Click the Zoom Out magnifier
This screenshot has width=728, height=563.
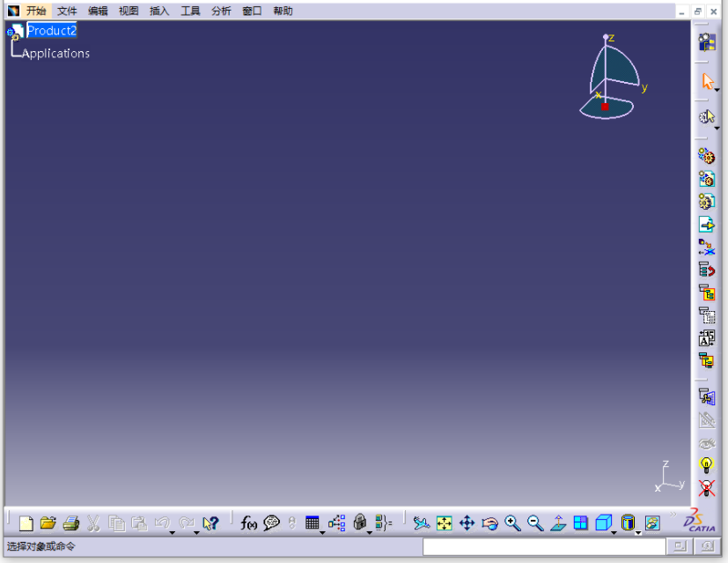(x=535, y=523)
